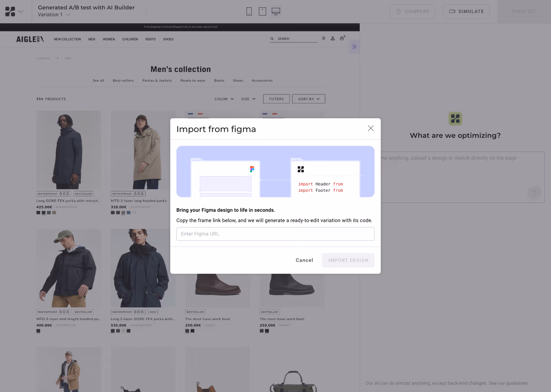Select the Ready to wear category tab
This screenshot has width=551, height=392.
[193, 81]
